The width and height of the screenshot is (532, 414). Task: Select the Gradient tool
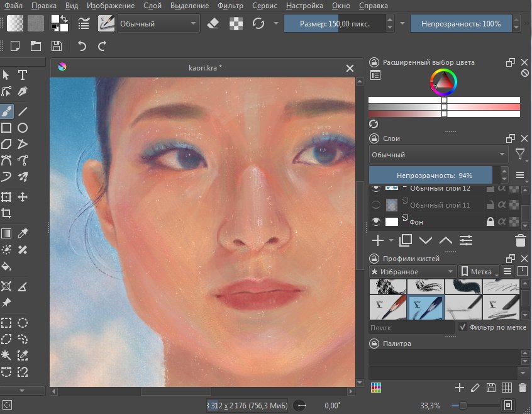coord(6,233)
